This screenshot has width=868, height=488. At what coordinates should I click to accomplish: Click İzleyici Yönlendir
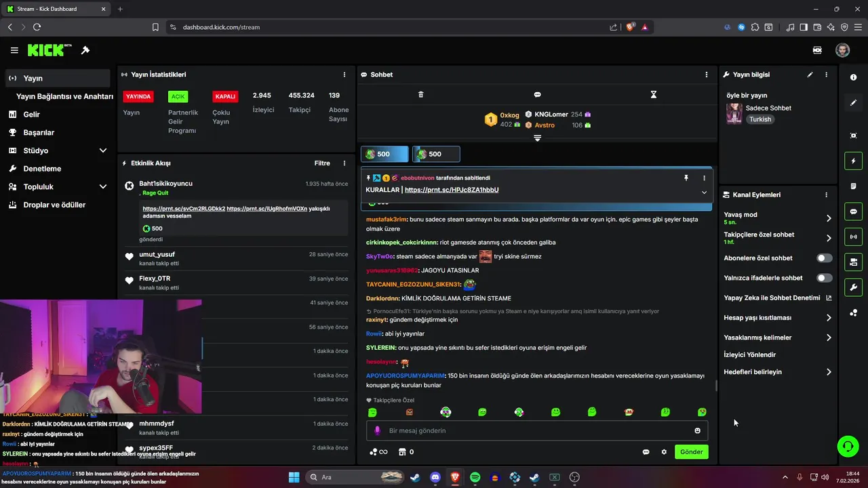click(x=749, y=354)
